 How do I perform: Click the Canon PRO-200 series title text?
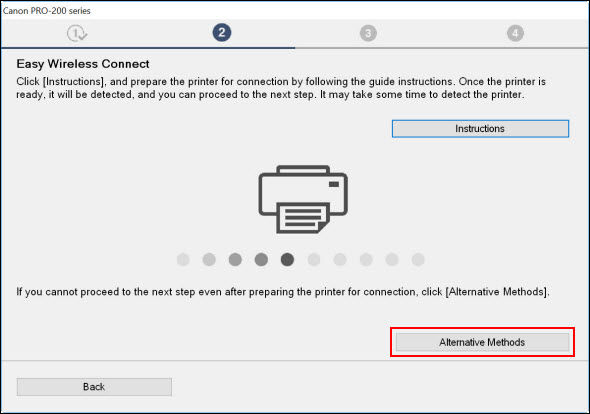pos(47,11)
